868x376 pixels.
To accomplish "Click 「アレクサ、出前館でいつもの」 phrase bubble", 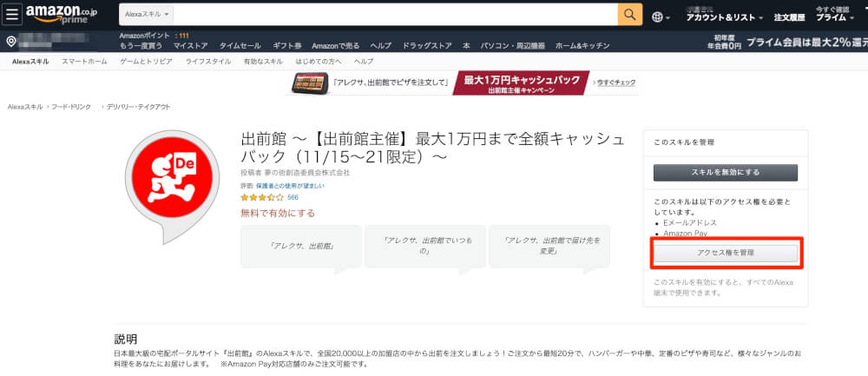I will 425,247.
